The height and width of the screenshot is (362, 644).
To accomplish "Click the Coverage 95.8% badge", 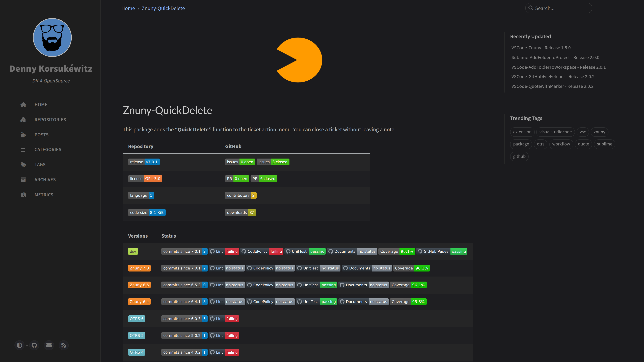I will (x=408, y=301).
